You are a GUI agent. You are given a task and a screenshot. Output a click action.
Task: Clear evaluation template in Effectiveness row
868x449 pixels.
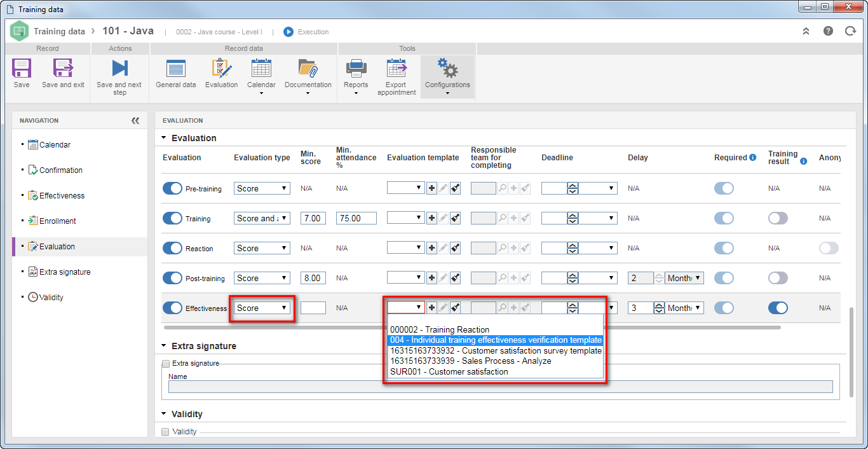[455, 308]
